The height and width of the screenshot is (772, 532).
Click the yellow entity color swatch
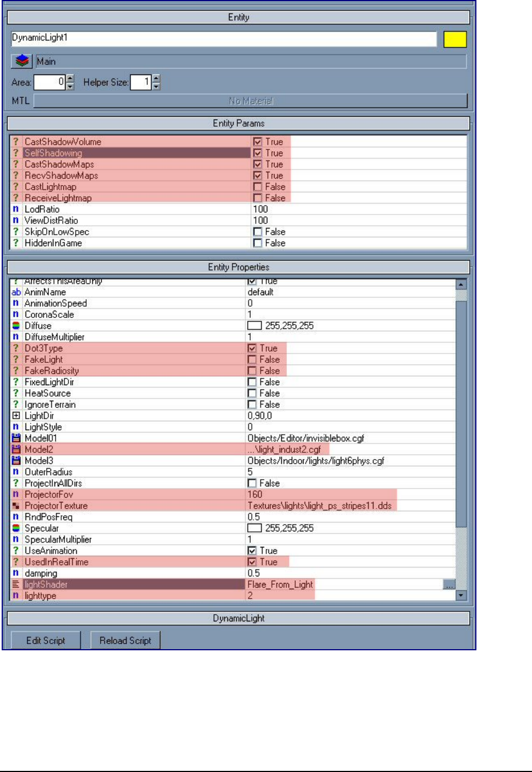tap(455, 39)
